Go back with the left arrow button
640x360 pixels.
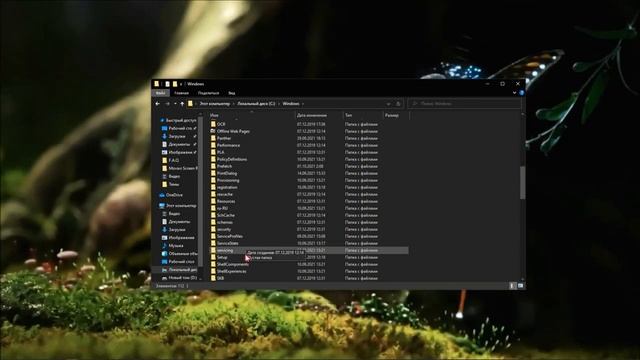158,104
